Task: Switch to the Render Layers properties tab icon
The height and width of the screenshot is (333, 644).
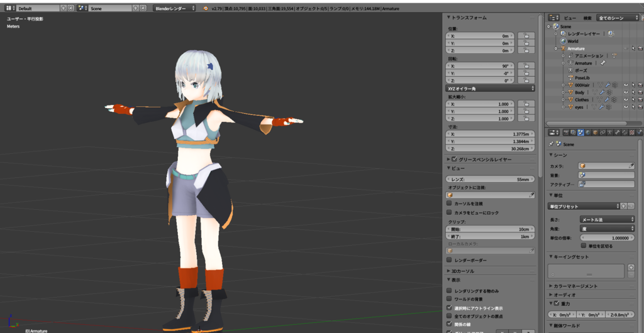Action: click(x=573, y=132)
